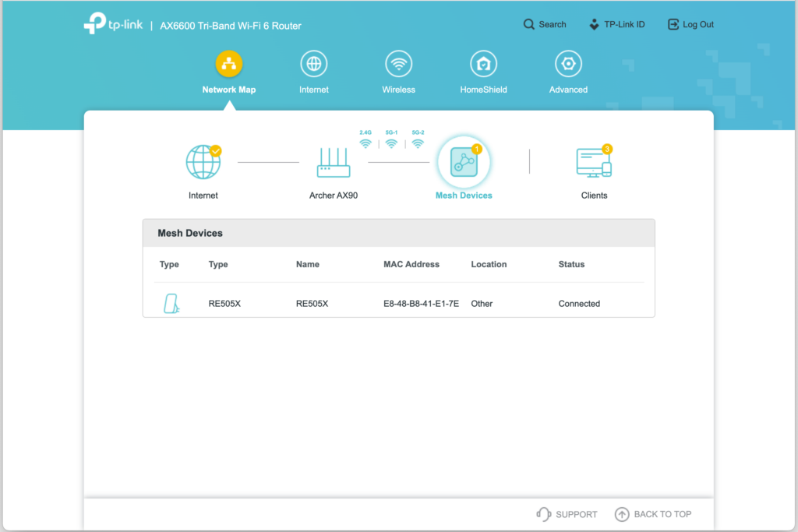This screenshot has width=798, height=532.
Task: Open the HomeShield tab icon
Action: [x=483, y=64]
